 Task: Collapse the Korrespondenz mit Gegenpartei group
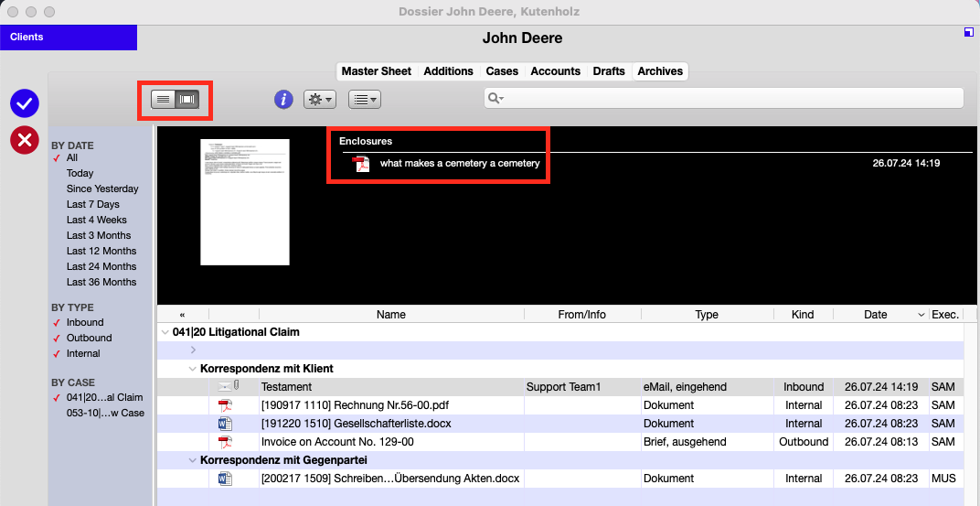(x=193, y=460)
